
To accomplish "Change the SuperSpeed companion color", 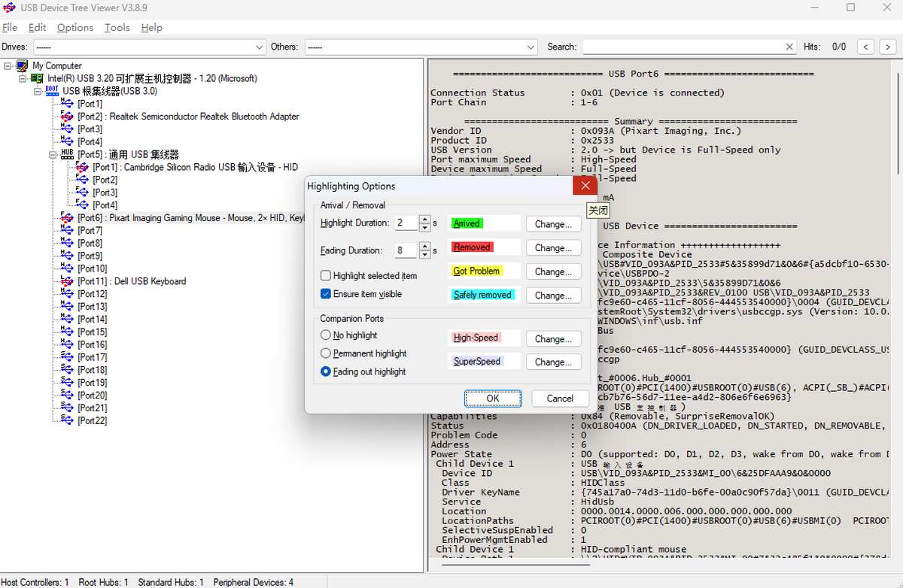I will (553, 362).
